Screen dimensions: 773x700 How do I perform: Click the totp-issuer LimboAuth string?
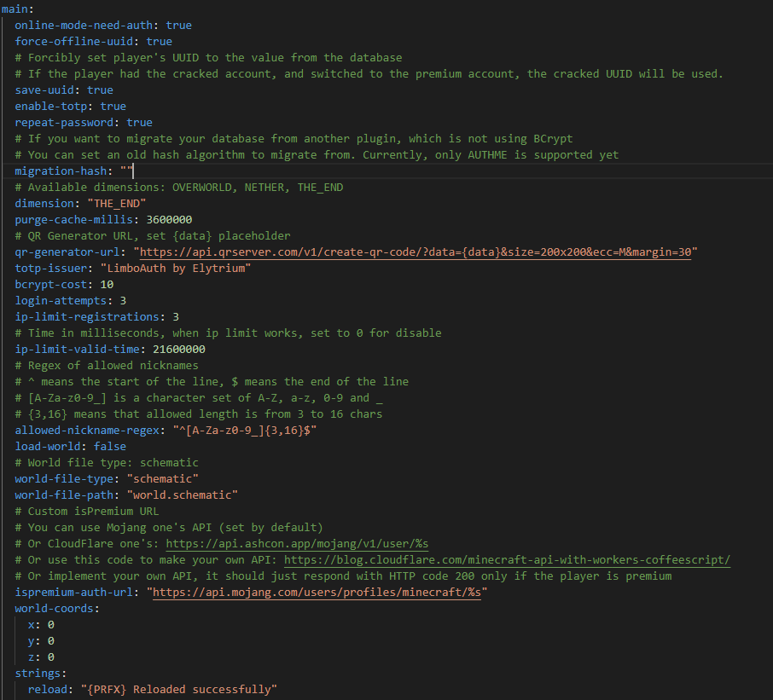(x=175, y=268)
